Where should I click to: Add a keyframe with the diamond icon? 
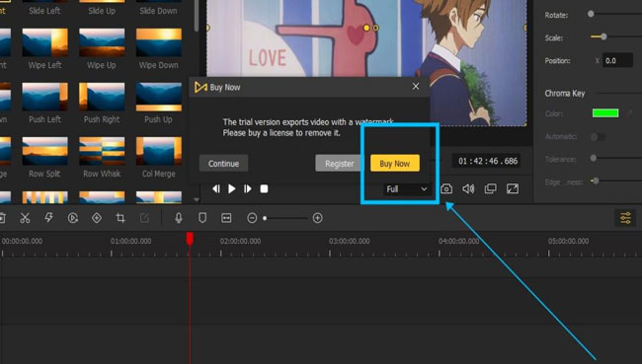(97, 218)
